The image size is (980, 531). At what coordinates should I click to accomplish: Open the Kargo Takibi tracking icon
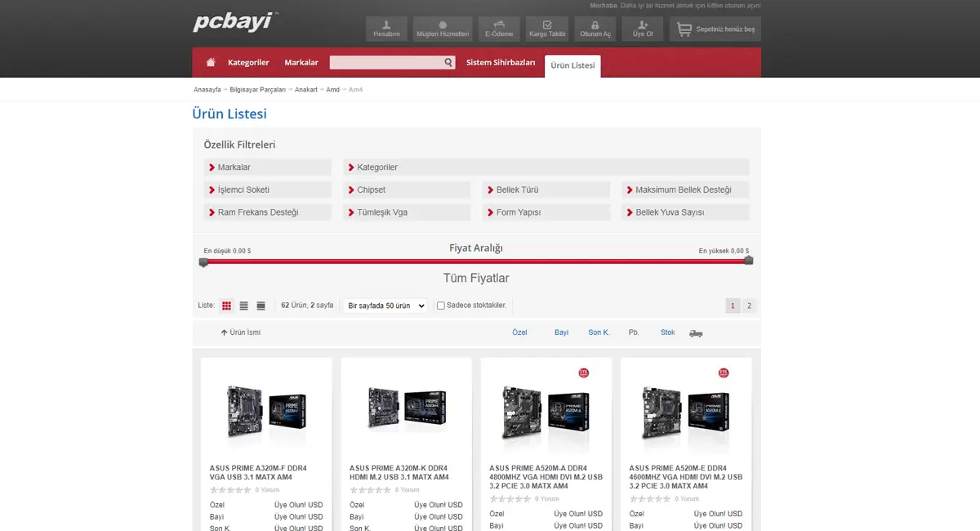[x=547, y=29]
